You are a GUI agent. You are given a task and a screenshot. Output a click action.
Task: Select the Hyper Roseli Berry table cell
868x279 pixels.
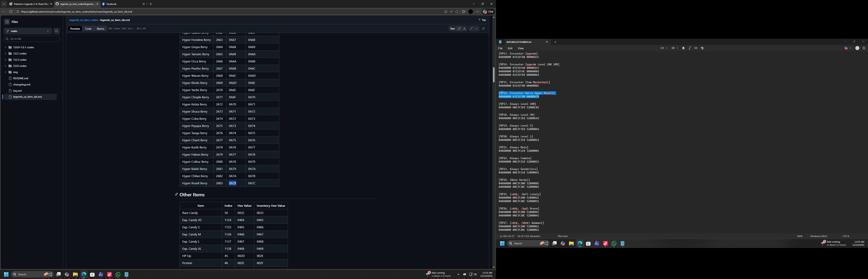[196, 183]
